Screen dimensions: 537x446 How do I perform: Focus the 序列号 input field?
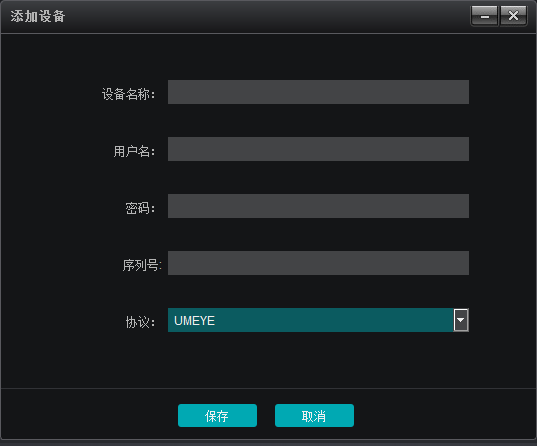tap(318, 263)
